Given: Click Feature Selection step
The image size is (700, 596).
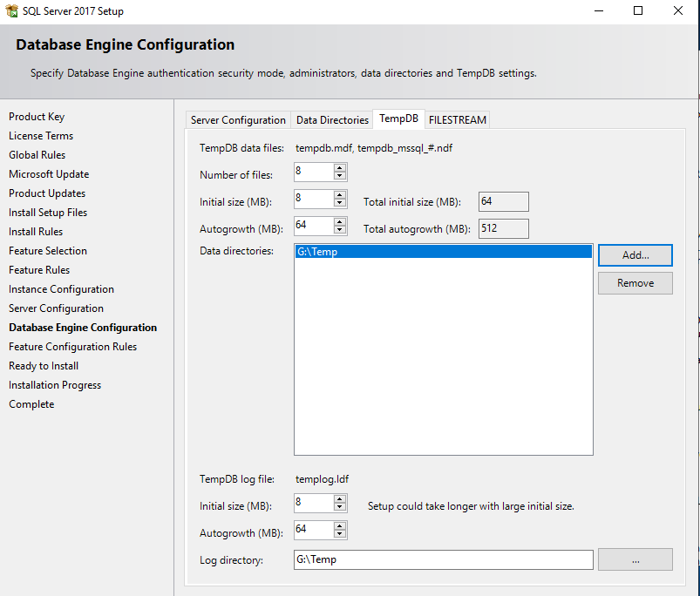Looking at the screenshot, I should (x=48, y=251).
